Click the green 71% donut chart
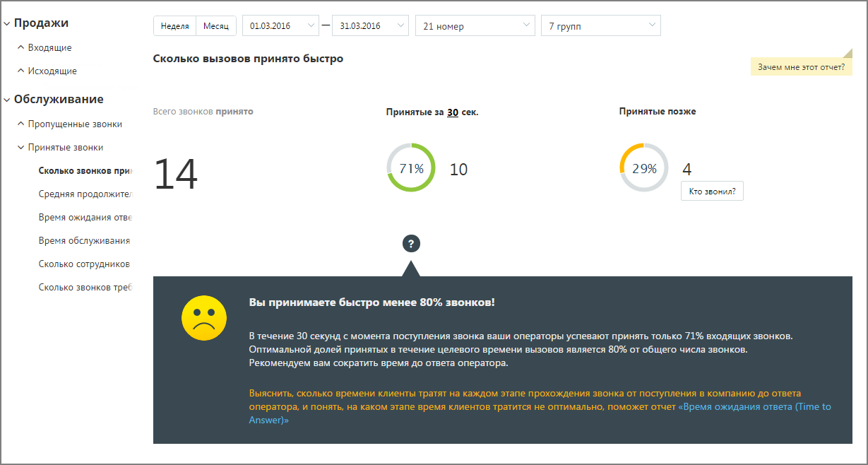 click(411, 168)
